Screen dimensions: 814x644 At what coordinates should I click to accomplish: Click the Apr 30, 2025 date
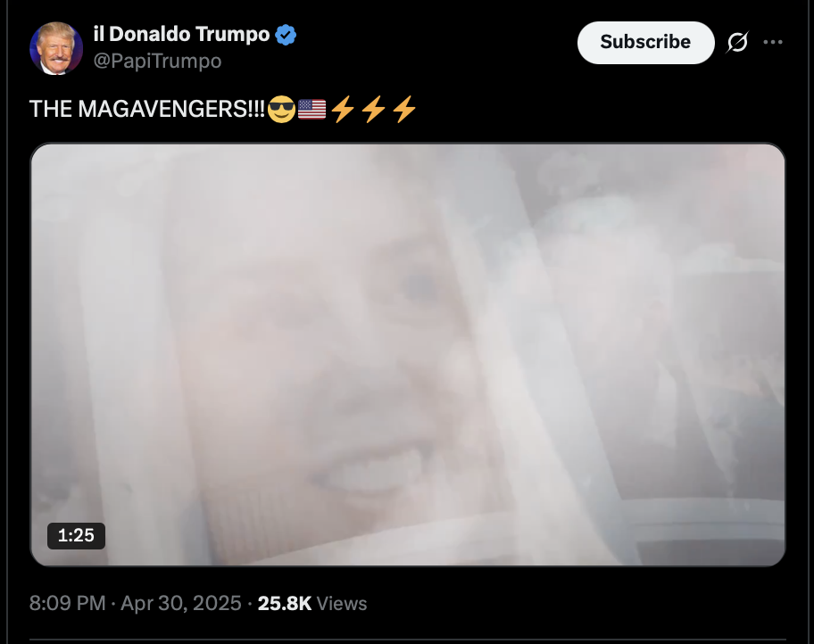(x=180, y=604)
